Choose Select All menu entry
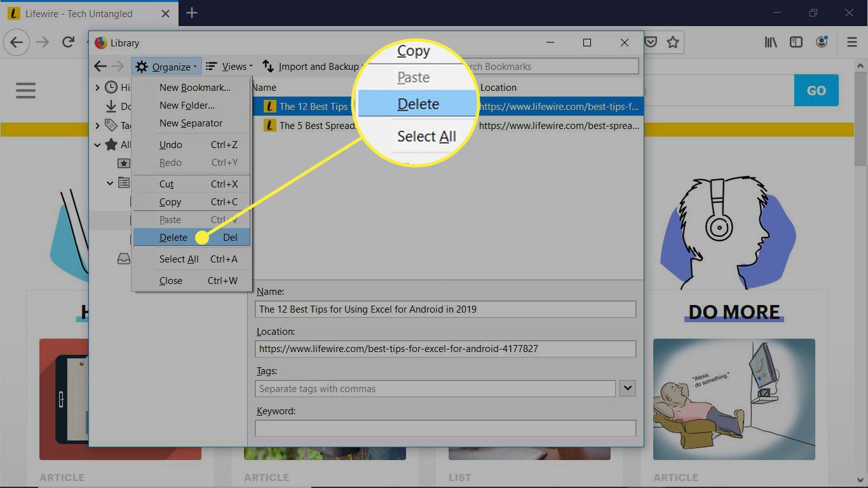The height and width of the screenshot is (488, 868). click(x=192, y=259)
